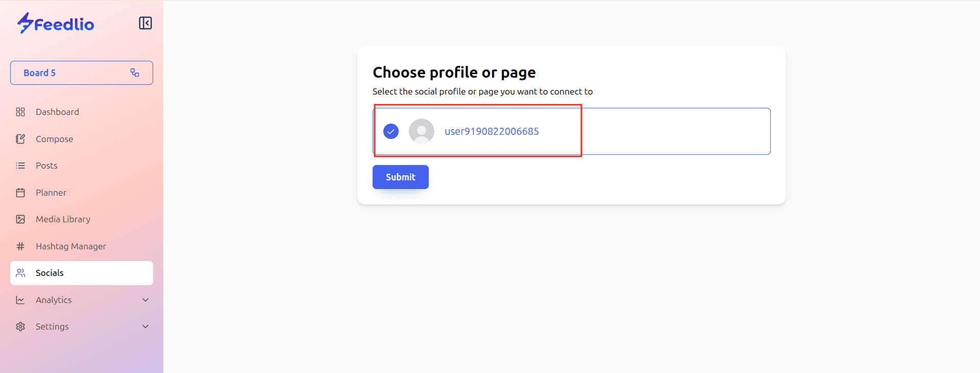Click the Media Library image icon

(20, 219)
